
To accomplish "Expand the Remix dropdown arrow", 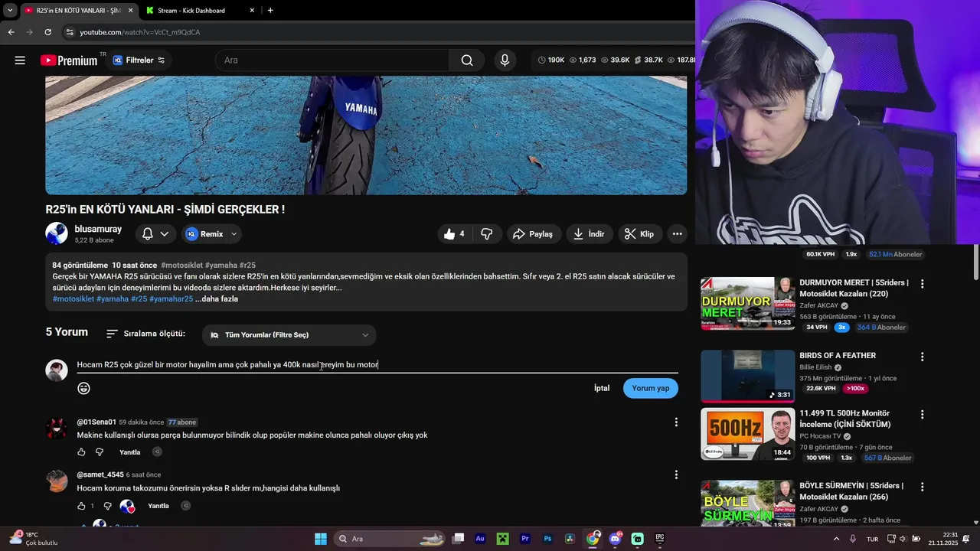I will (234, 234).
